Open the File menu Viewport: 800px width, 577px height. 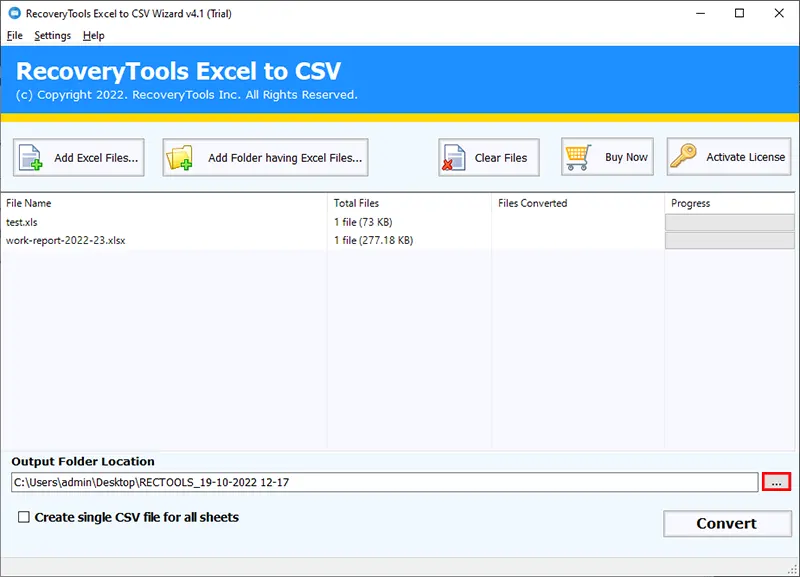click(14, 35)
